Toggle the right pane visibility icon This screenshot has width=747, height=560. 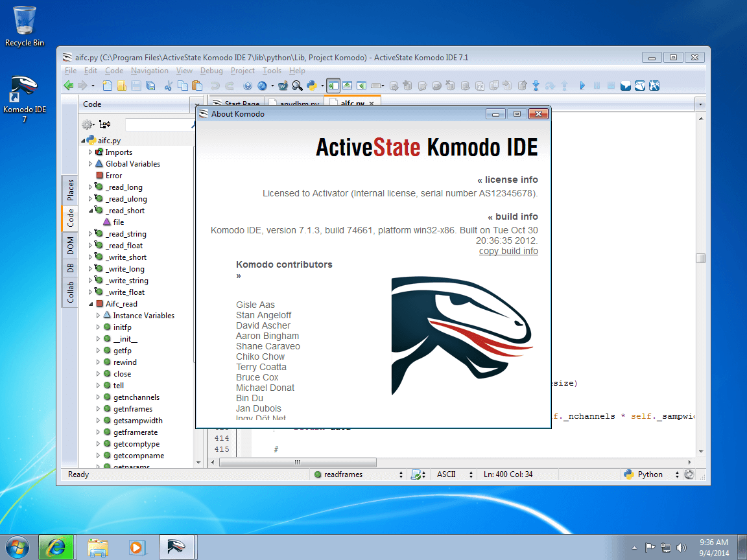[x=362, y=86]
